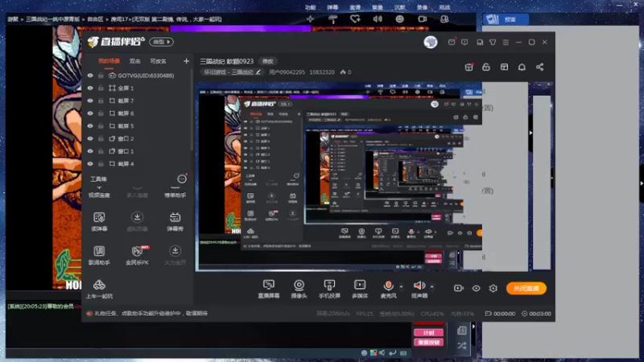Add the 摄像头 camera source
The image size is (644, 362).
point(299,289)
